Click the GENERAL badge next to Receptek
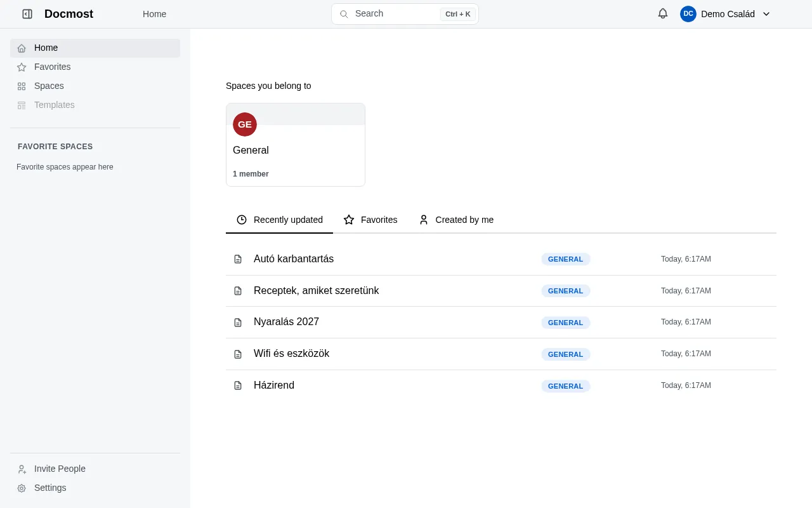Screen dimensions: 812x508 565,291
